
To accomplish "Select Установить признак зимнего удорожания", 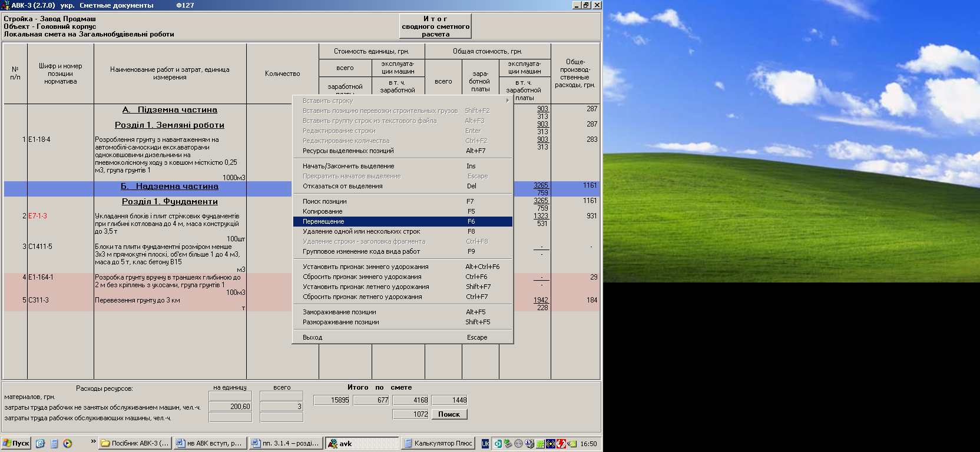I will click(403, 267).
